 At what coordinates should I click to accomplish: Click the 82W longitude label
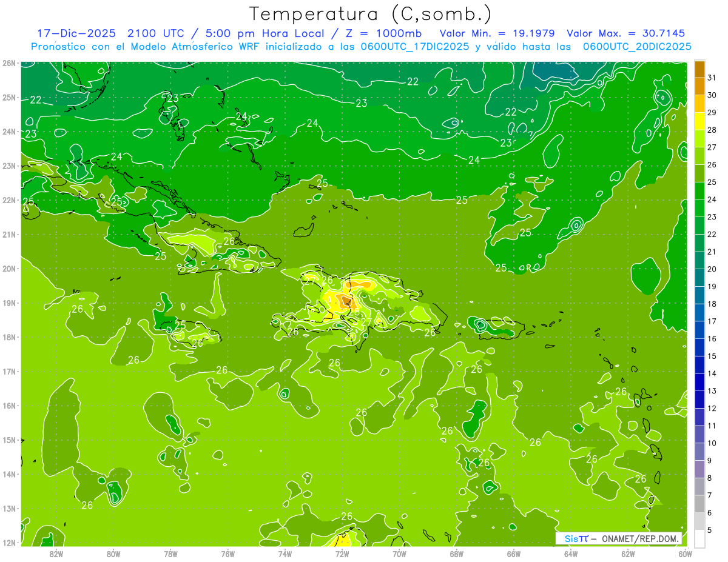(56, 554)
